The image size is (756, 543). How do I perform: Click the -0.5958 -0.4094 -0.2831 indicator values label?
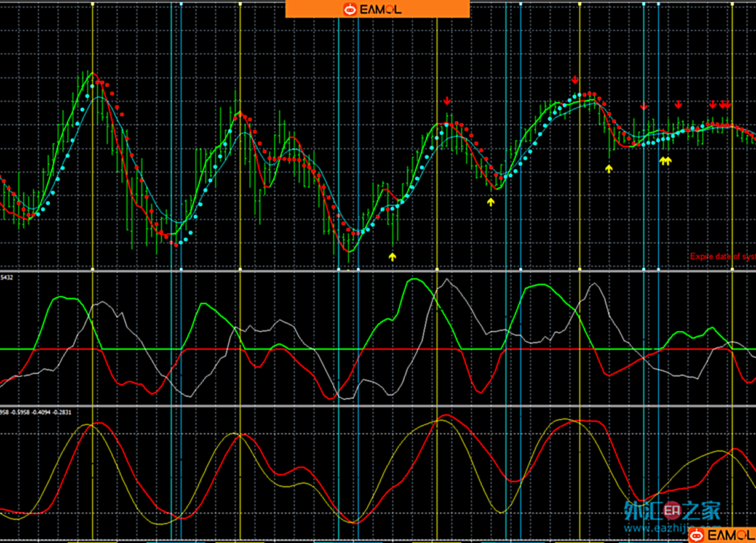click(x=36, y=411)
